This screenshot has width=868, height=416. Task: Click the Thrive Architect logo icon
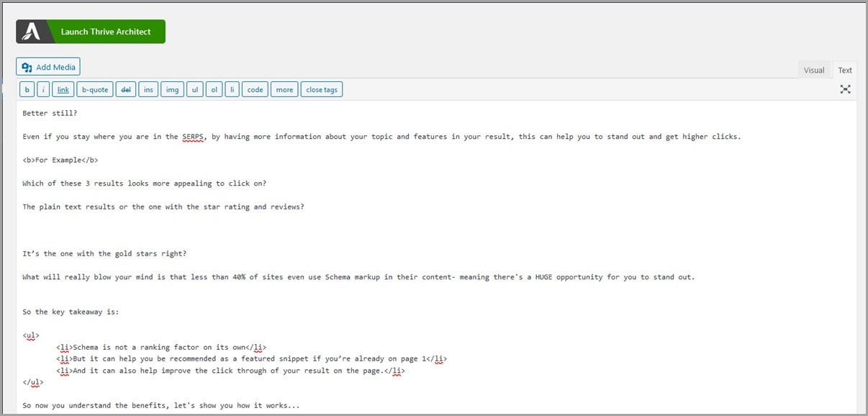pyautogui.click(x=30, y=31)
